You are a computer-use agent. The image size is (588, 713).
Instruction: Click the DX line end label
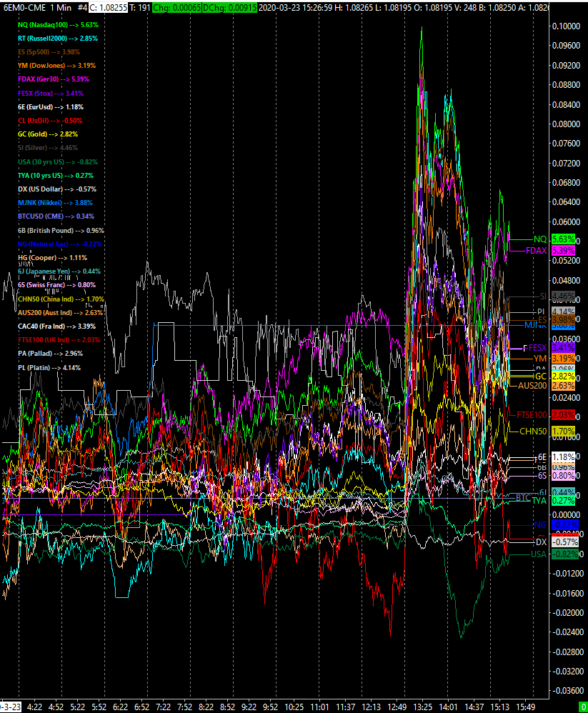click(x=541, y=542)
